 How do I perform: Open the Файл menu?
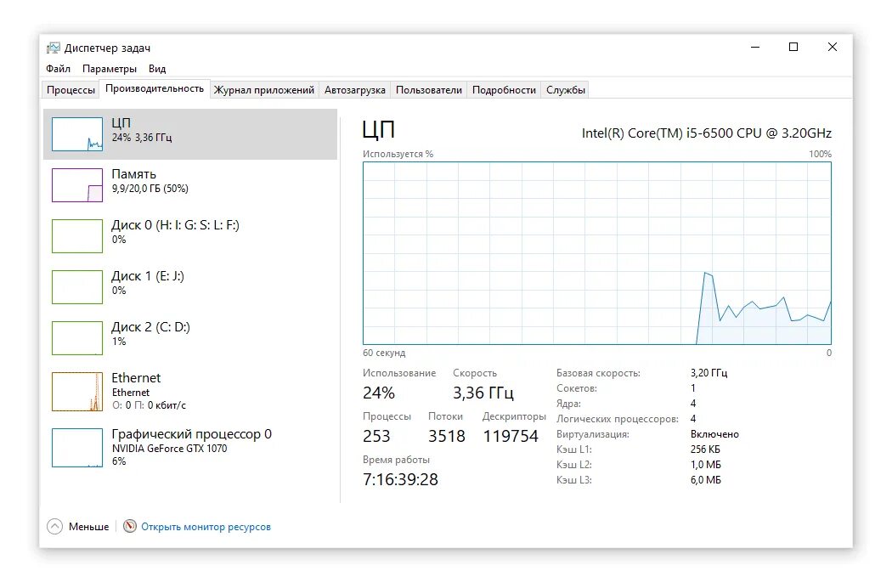click(x=58, y=69)
